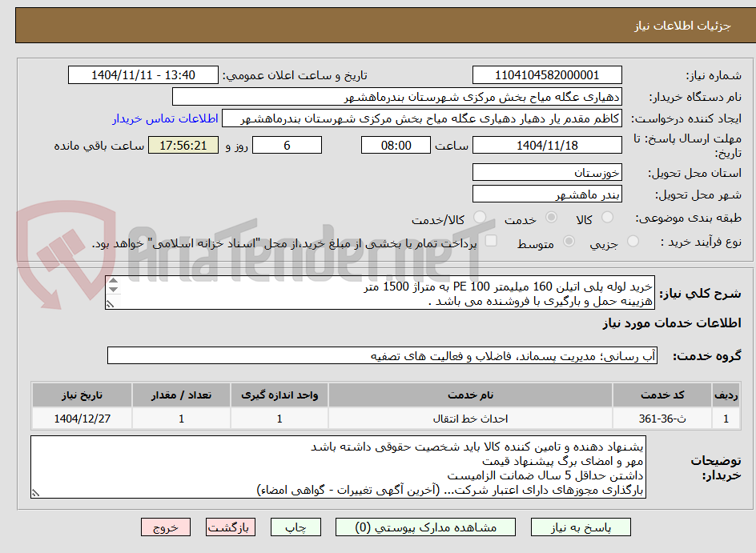The image size is (756, 553).
Task: Click the بازگشت back button
Action: pos(231,527)
